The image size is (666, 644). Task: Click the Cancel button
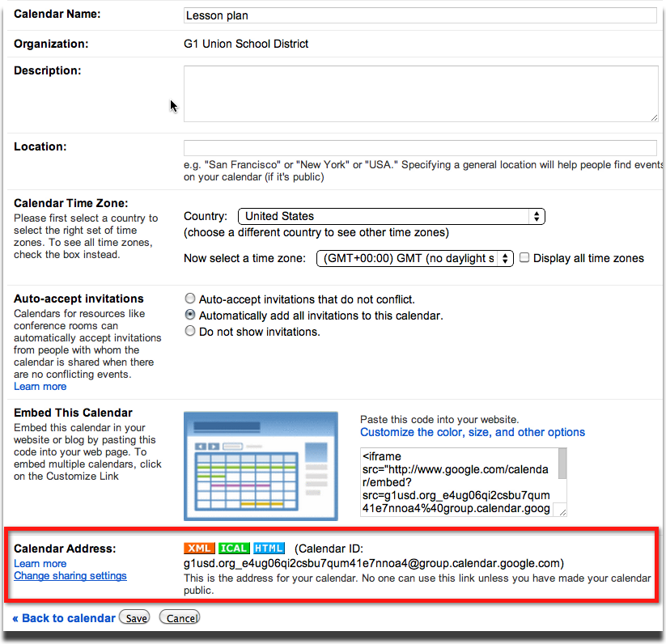click(x=180, y=617)
